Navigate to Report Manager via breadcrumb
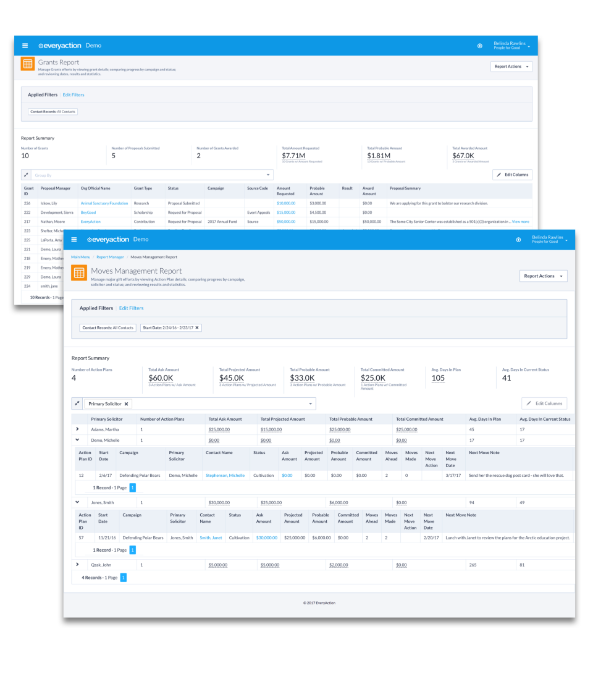 [x=110, y=257]
